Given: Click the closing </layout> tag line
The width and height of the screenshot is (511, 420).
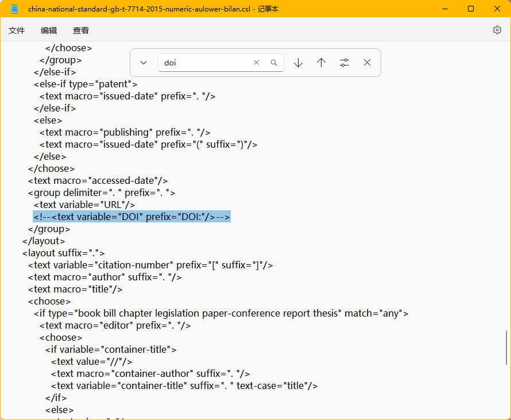Looking at the screenshot, I should click(44, 241).
